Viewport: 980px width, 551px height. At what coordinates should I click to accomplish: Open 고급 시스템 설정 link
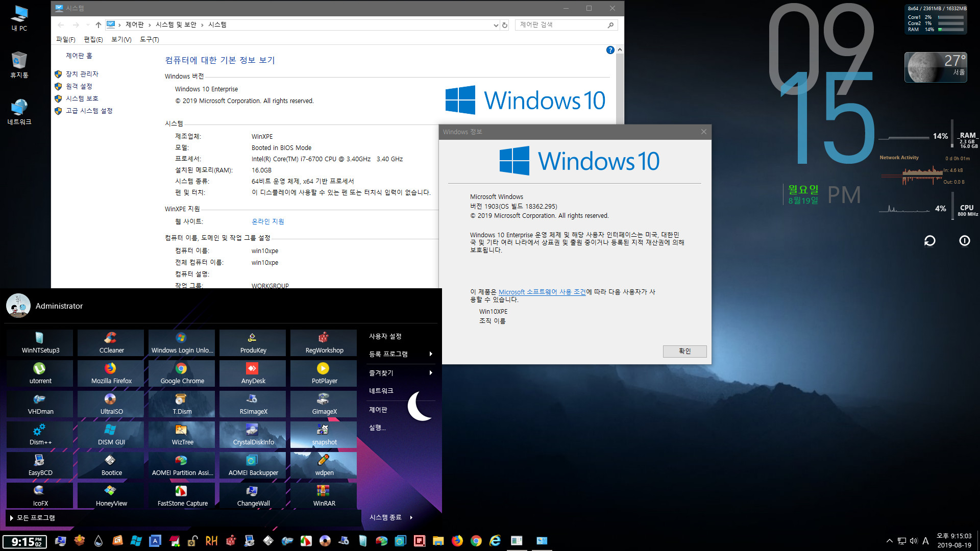click(89, 111)
